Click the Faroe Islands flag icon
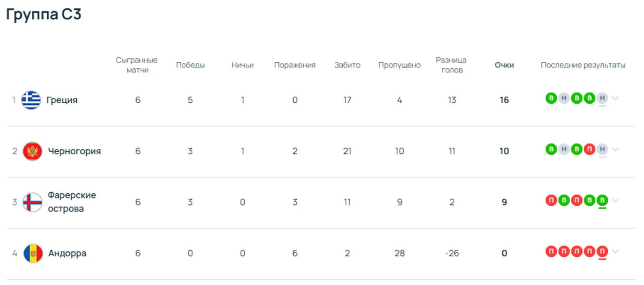The width and height of the screenshot is (644, 285). tap(32, 202)
